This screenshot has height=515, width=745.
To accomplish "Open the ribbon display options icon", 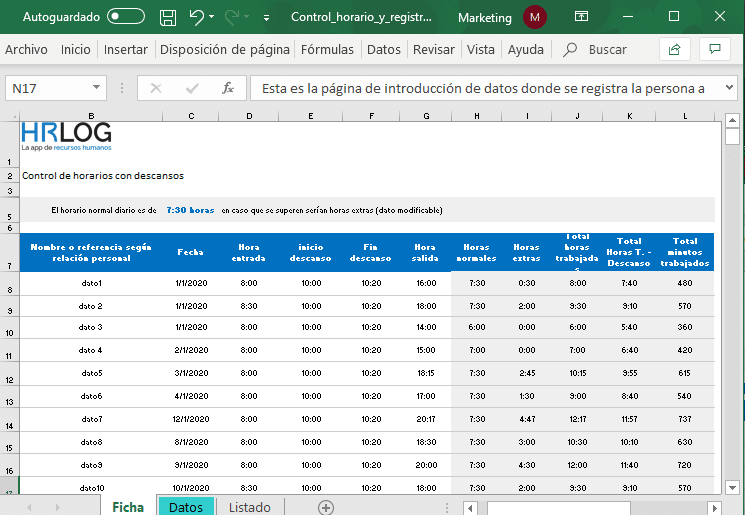I will click(582, 17).
